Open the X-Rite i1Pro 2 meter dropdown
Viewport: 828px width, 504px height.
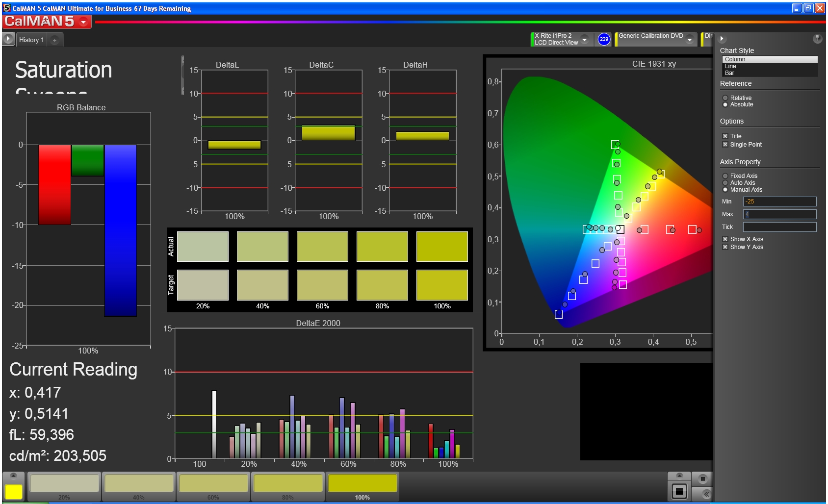pos(585,39)
